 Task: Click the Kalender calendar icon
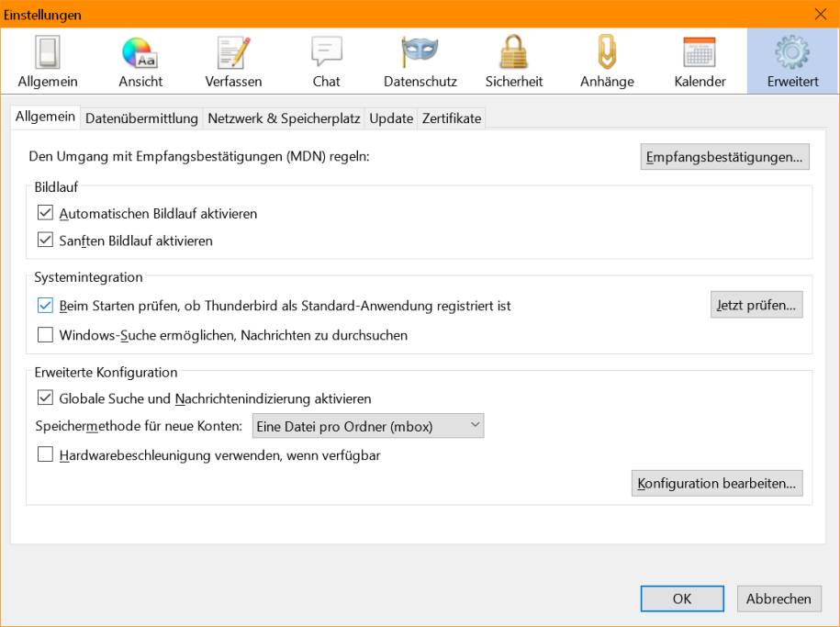click(700, 53)
